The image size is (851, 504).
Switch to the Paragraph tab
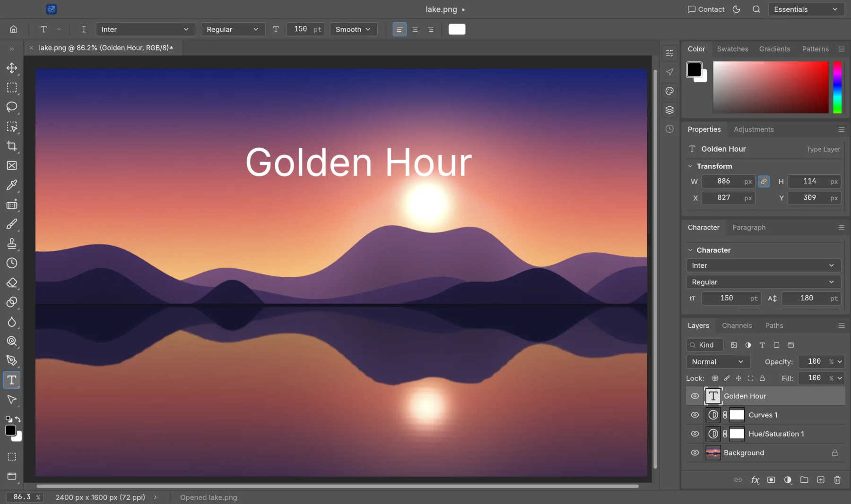[x=749, y=228]
